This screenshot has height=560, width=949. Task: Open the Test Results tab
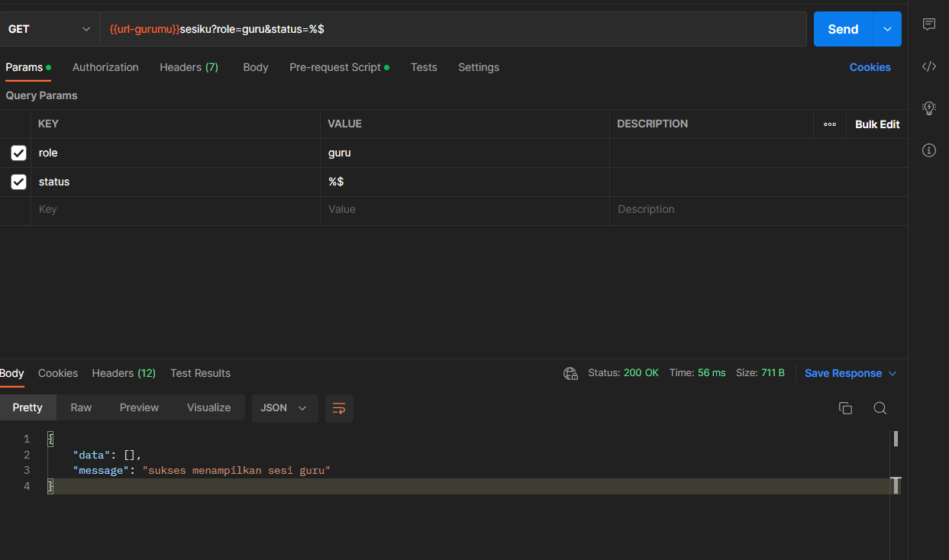[200, 373]
